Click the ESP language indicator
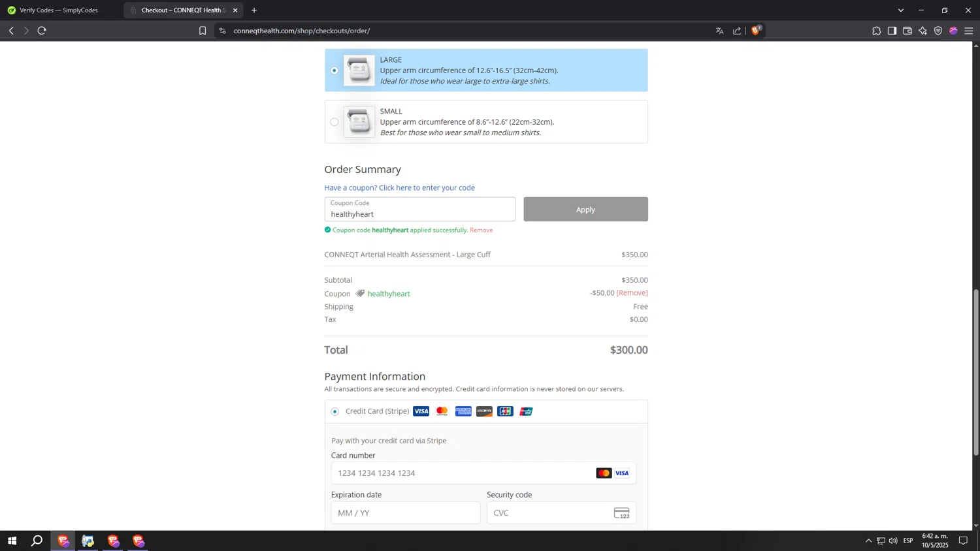This screenshot has width=980, height=551. [908, 541]
